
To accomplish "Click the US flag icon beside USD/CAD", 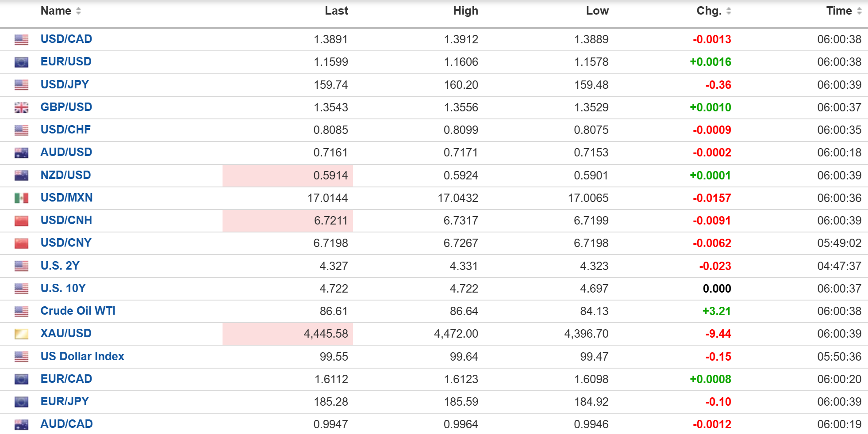I will point(21,40).
